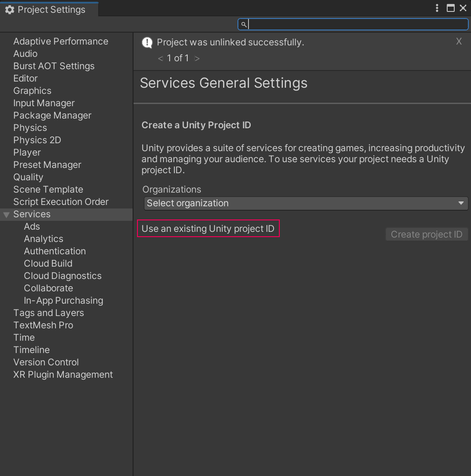
Task: Select Script Execution Order entry
Action: pos(61,202)
